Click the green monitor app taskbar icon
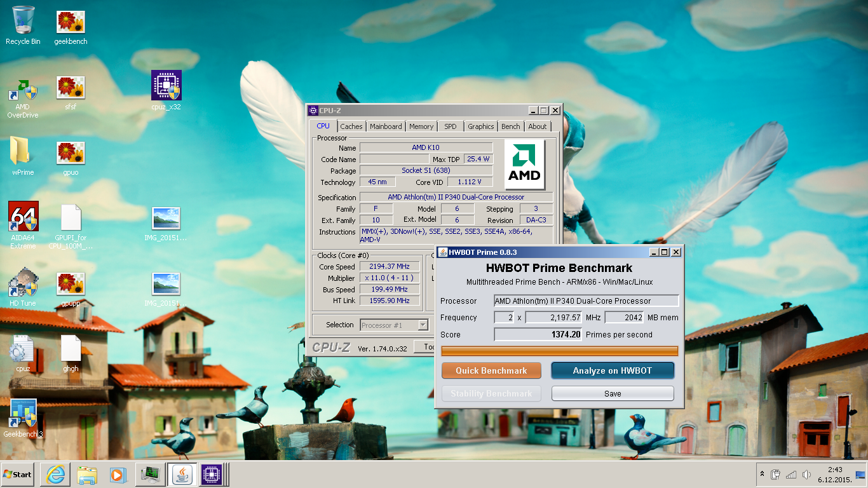Image resolution: width=868 pixels, height=488 pixels. [150, 475]
